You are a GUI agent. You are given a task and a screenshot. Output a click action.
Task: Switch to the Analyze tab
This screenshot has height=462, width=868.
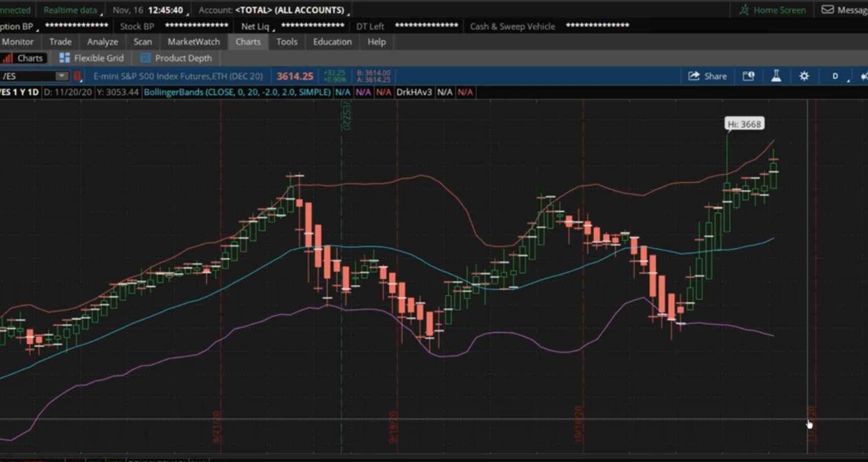[102, 42]
